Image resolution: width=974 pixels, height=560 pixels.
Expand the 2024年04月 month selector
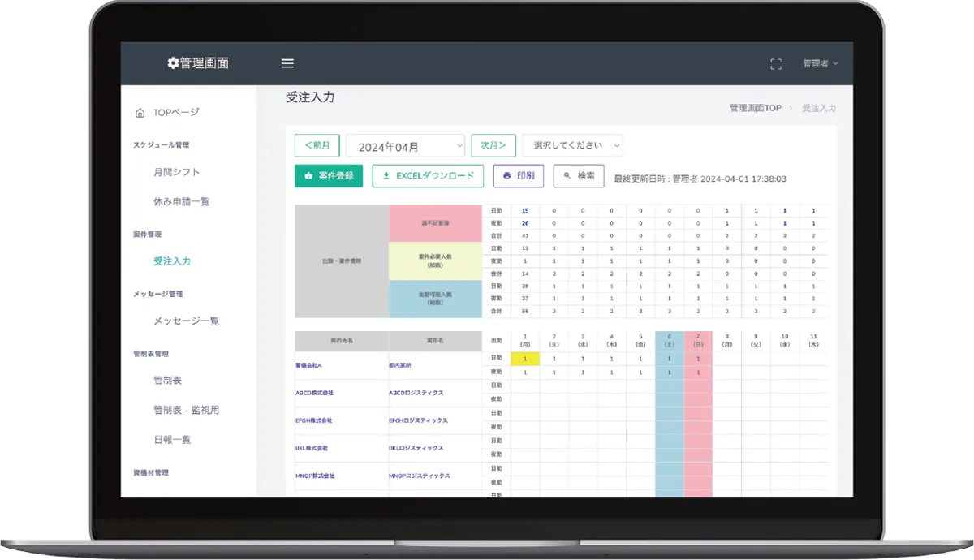tap(405, 146)
